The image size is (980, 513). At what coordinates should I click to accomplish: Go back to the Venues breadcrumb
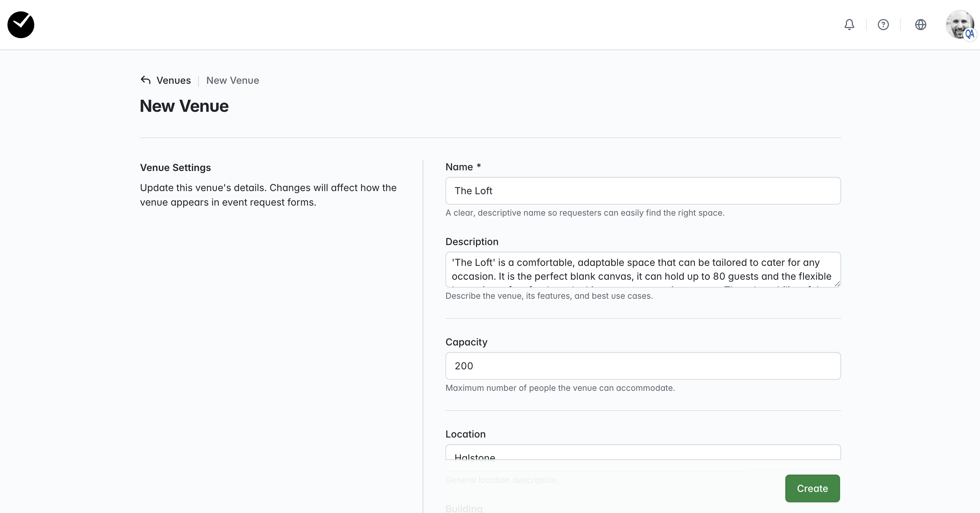[x=174, y=80]
